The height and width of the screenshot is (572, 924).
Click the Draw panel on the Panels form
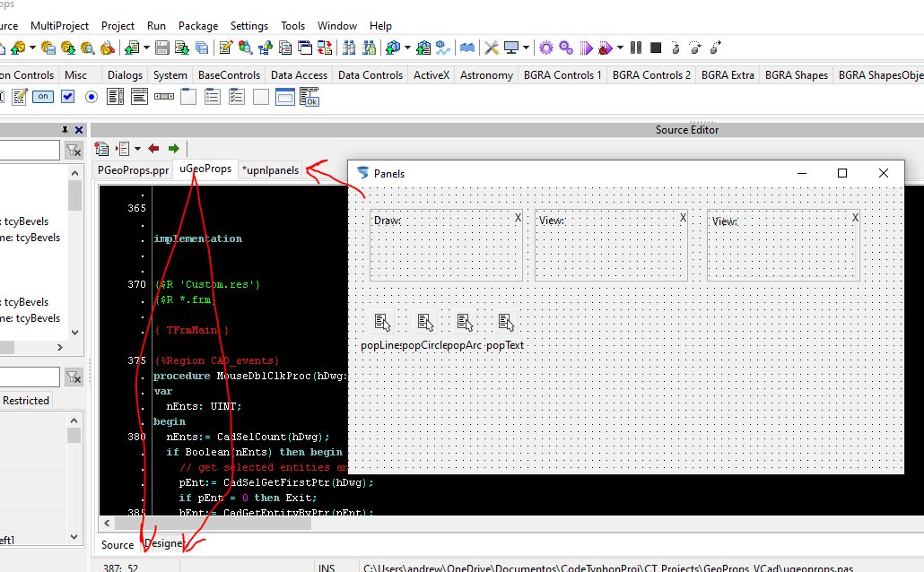446,245
